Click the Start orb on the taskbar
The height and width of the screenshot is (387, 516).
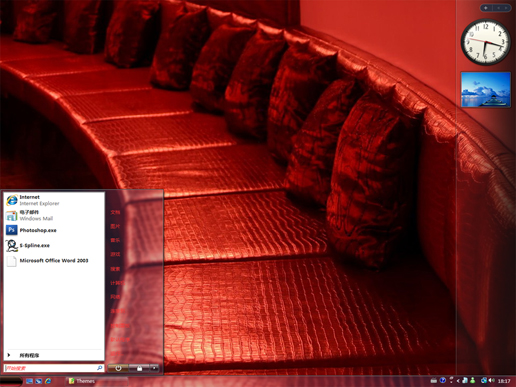(x=11, y=381)
